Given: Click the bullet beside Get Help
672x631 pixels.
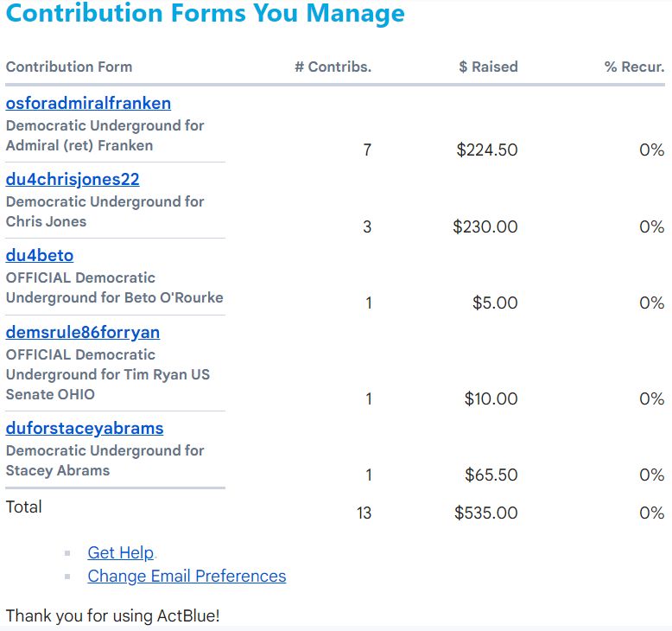Looking at the screenshot, I should pos(67,554).
